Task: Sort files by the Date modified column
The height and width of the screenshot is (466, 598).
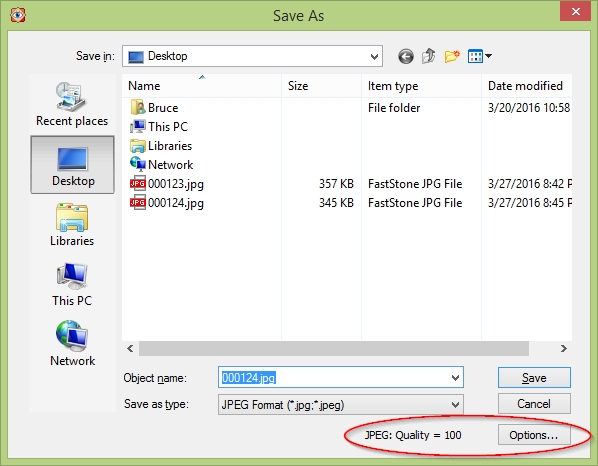Action: click(x=526, y=86)
